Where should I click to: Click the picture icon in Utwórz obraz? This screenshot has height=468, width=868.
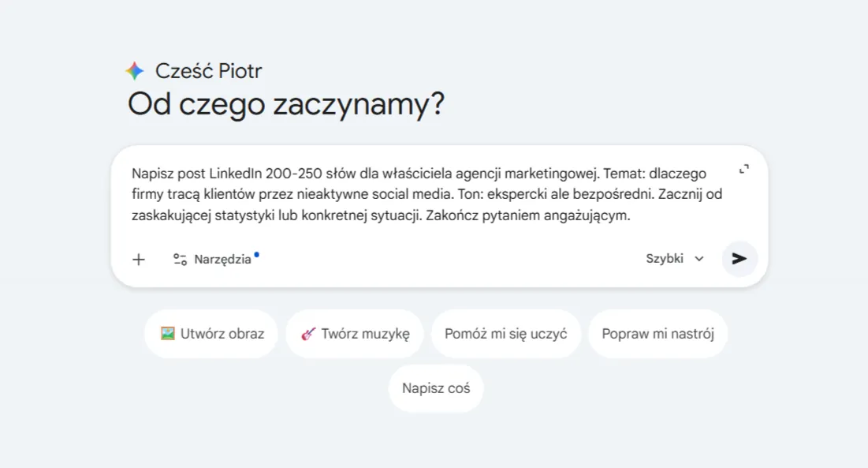[167, 333]
